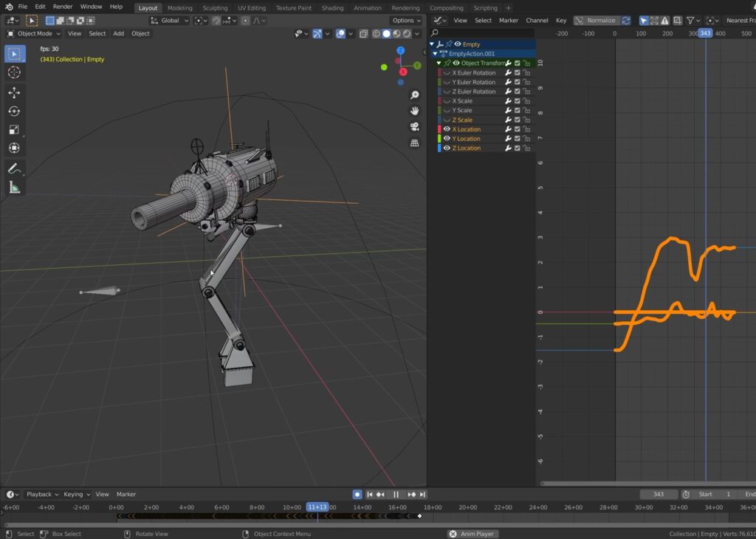The height and width of the screenshot is (539, 756).
Task: Switch perspective/orthographic with grid icon
Action: [414, 143]
